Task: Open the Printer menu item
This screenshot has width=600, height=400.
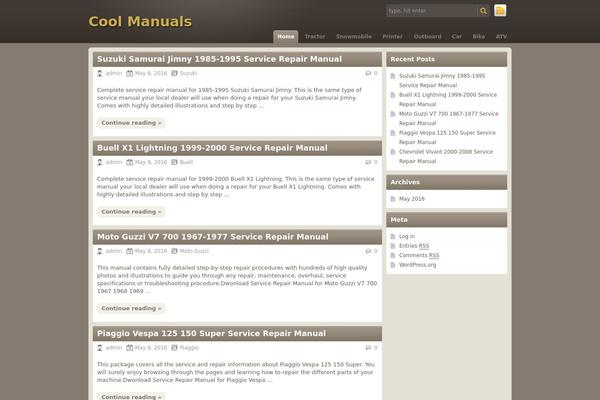Action: click(x=392, y=36)
